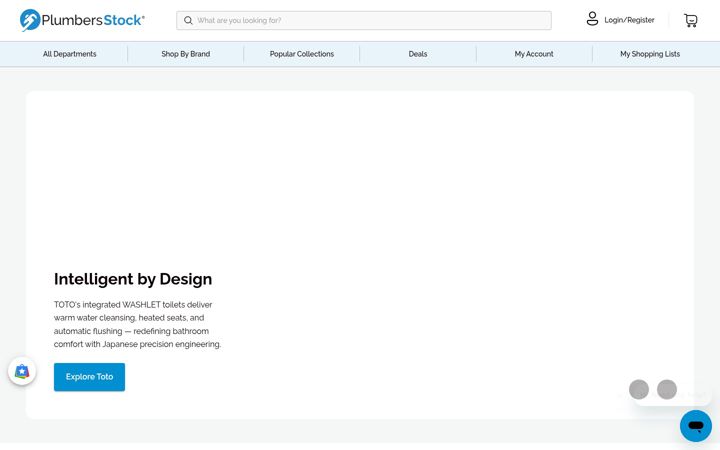
Task: Open the Shop By Brand menu
Action: click(186, 54)
